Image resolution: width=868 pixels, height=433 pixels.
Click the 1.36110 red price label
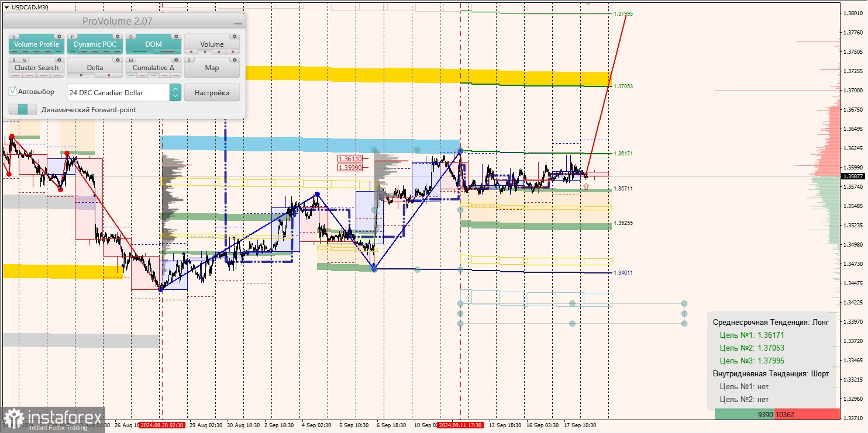click(x=350, y=159)
